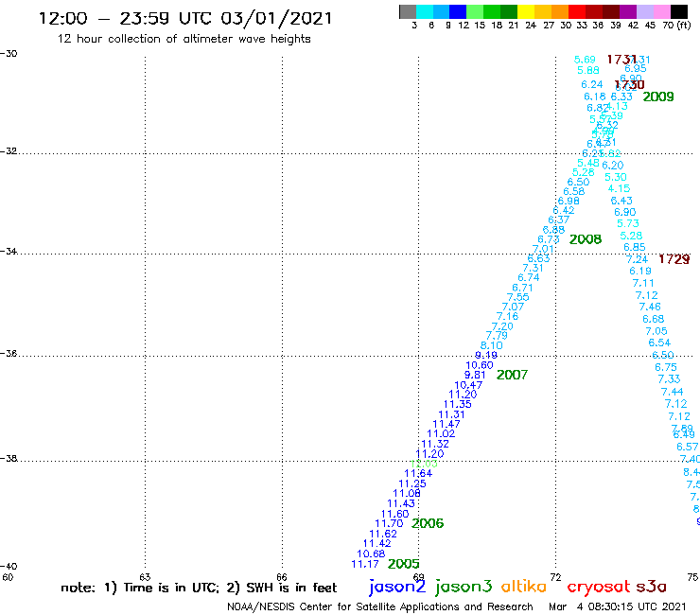Click the jason2 satellite legend label
This screenshot has width=700, height=615.
click(397, 588)
